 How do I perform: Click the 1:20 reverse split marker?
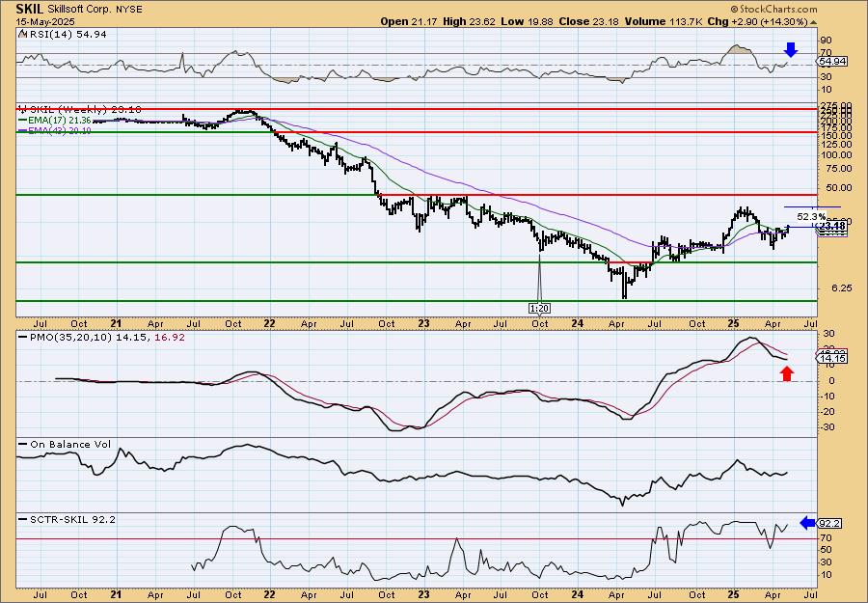[540, 308]
